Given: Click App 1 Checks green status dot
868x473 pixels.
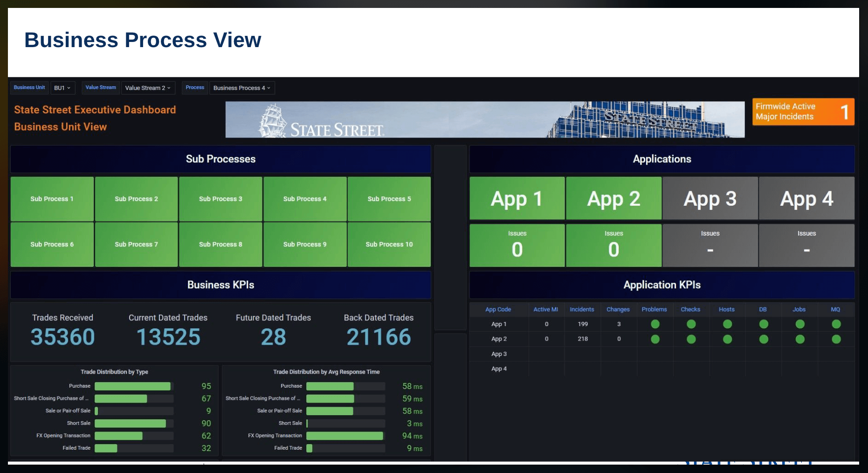Looking at the screenshot, I should tap(691, 324).
